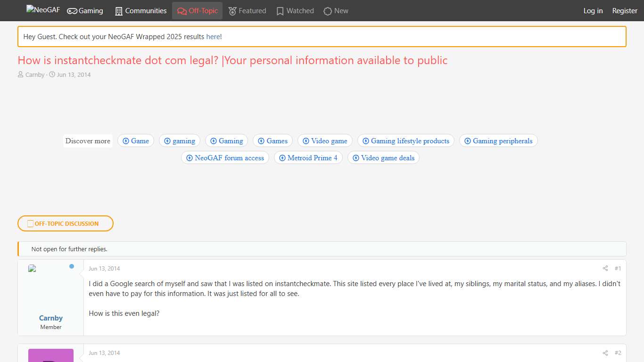The width and height of the screenshot is (644, 362).
Task: Toggle the 'Video game deals' tag
Action: click(383, 157)
